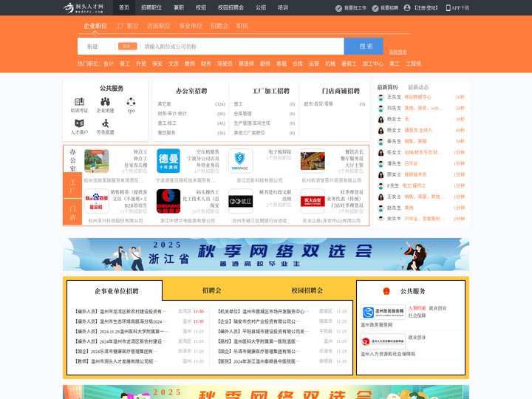Image resolution: width=532 pixels, height=399 pixels.
Task: Click the SIMIMAGE shield logo
Action: pos(241,161)
